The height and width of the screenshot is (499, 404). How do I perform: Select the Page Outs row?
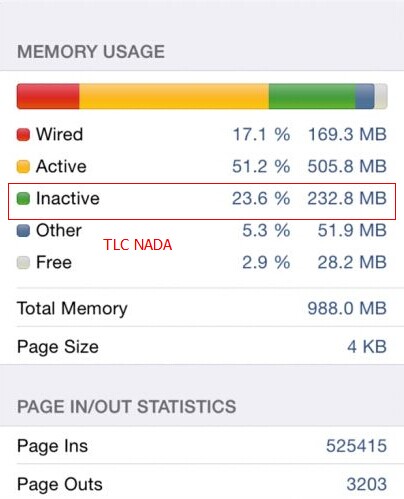(202, 483)
